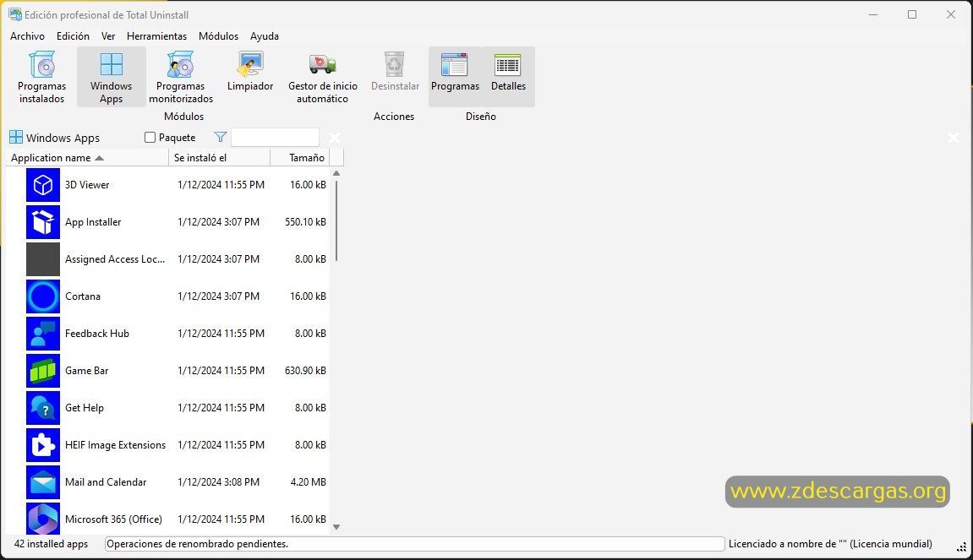Select the 3D Viewer row name

coord(87,185)
